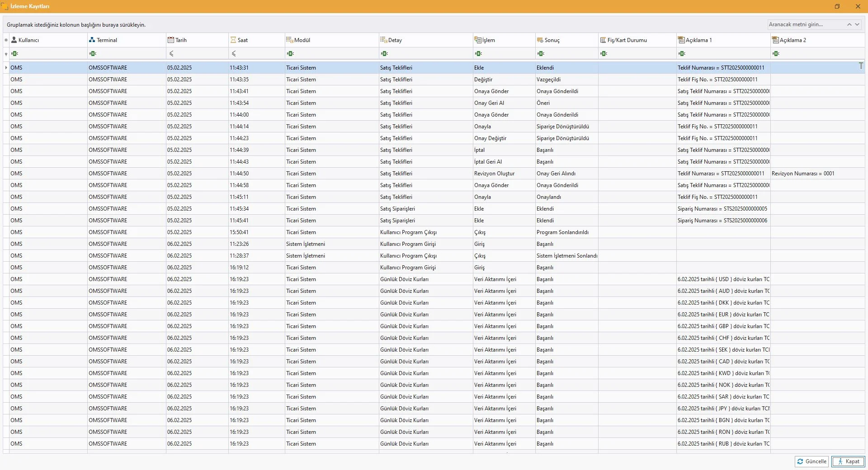
Task: Open the Kullanıcı filter operator (ABC) selector
Action: (x=15, y=53)
